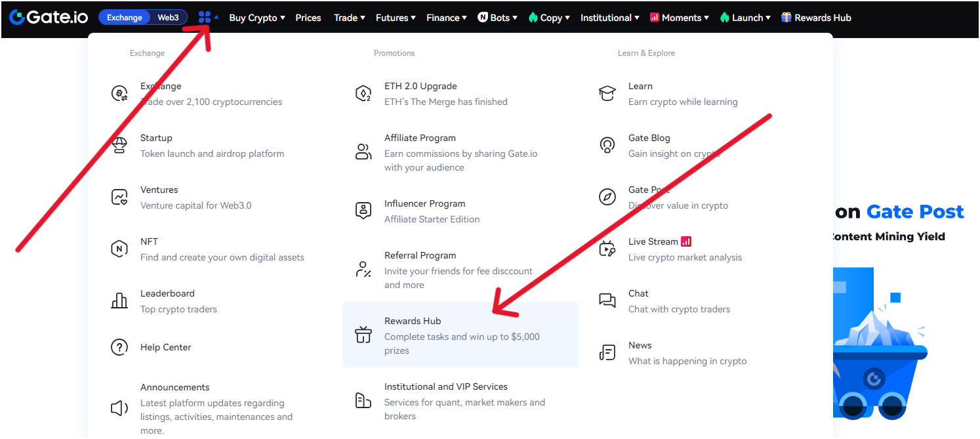Click the Chat bubble icon
Viewport: 980px width, 439px height.
(x=607, y=300)
